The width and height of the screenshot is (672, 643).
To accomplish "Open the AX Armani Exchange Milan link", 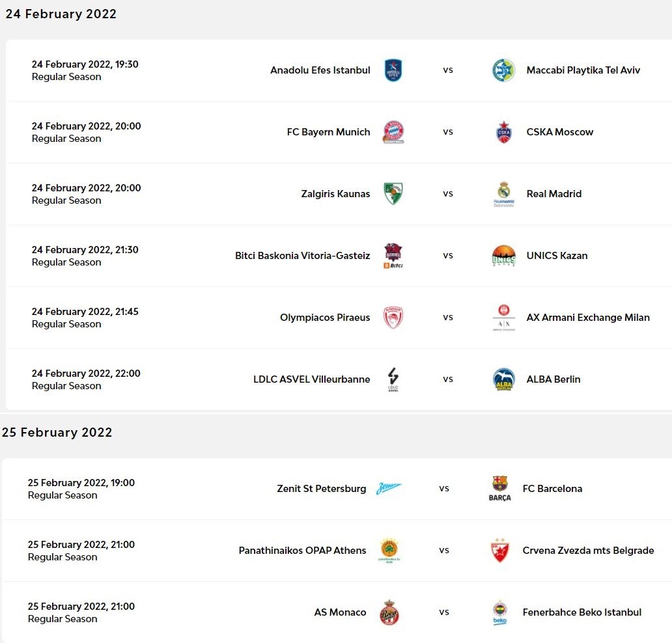I will coord(588,318).
